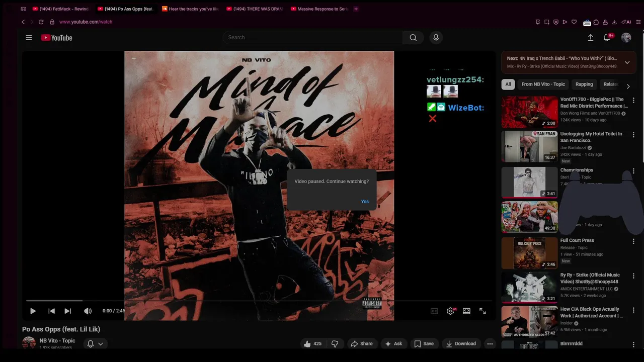Expand the Next up mix panel
Image resolution: width=644 pixels, height=362 pixels.
(x=627, y=62)
